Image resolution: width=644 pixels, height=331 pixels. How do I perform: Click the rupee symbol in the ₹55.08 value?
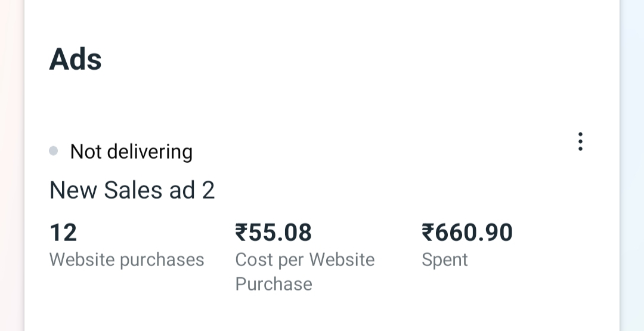[241, 233]
